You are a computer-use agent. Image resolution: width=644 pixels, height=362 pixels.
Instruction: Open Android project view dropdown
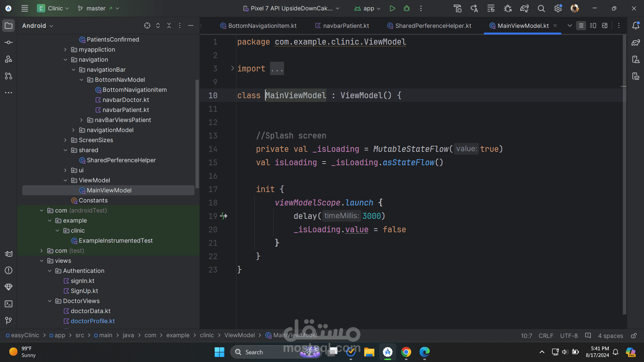tap(38, 26)
